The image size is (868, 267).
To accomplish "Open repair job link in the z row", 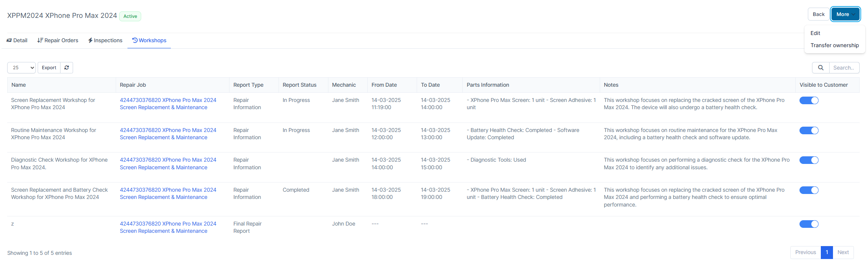I will [168, 227].
